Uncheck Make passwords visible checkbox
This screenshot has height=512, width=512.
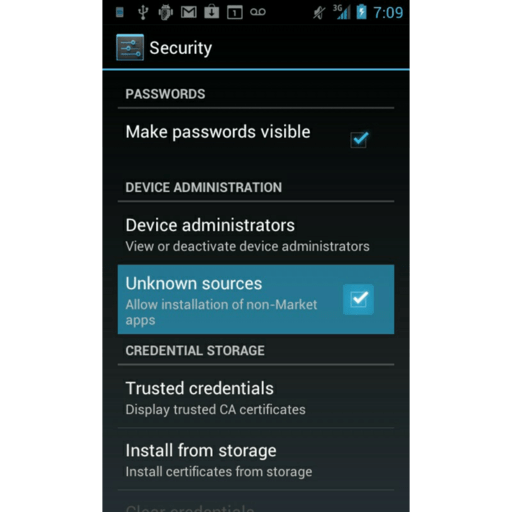[359, 139]
